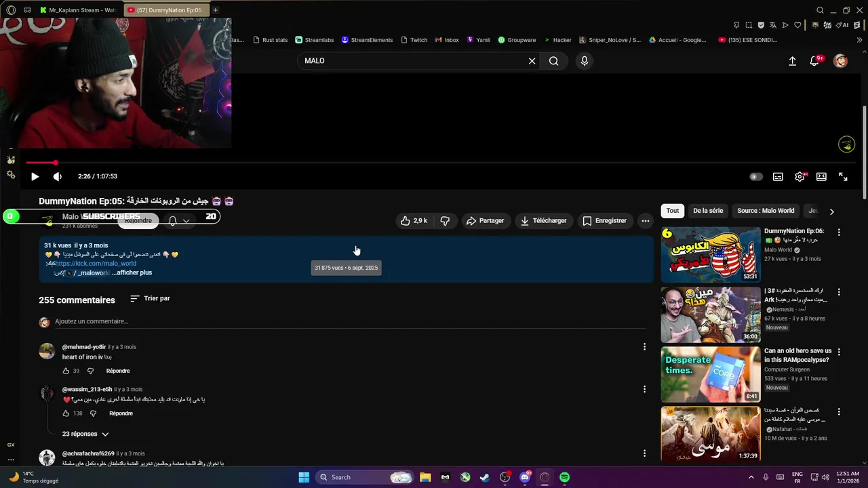Open the kick.com/malo_world link
868x488 pixels.
(x=95, y=264)
